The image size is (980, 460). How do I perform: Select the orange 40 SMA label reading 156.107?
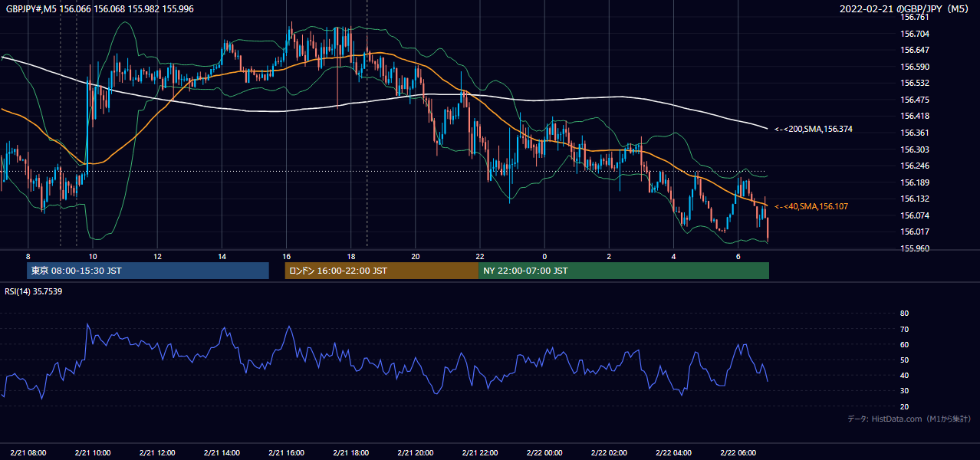point(811,207)
